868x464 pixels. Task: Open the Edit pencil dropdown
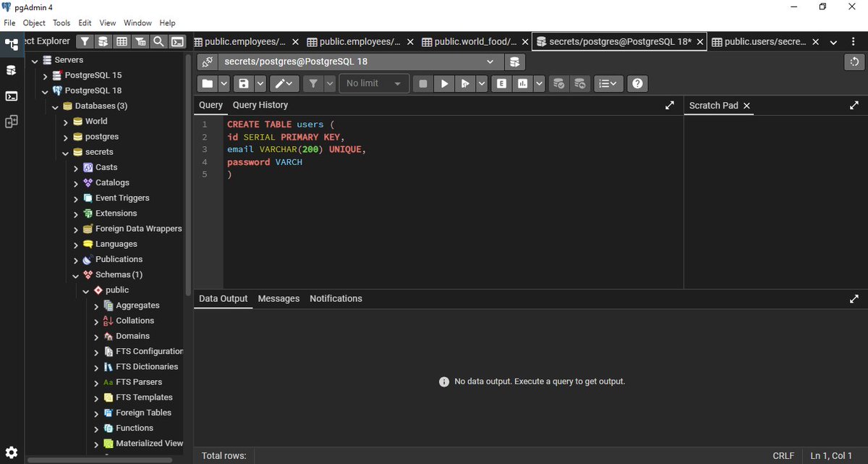coord(284,84)
